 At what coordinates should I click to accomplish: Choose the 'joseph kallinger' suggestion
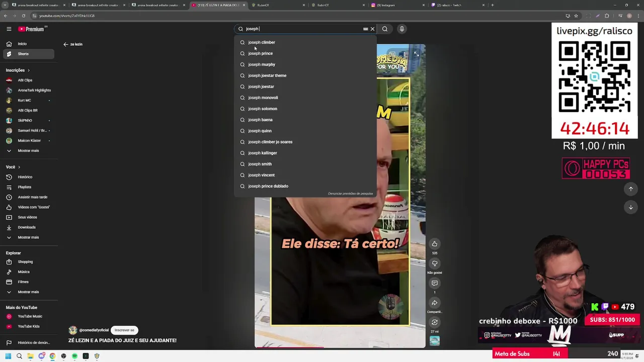click(x=305, y=153)
